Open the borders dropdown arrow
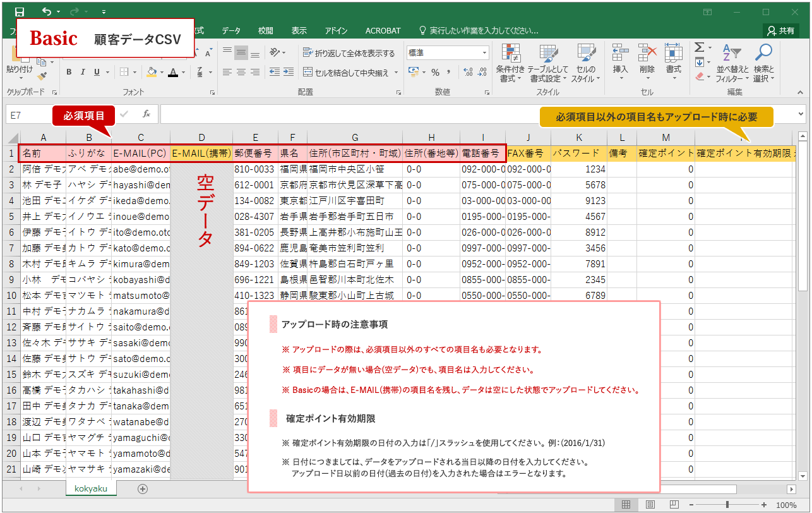 [134, 72]
